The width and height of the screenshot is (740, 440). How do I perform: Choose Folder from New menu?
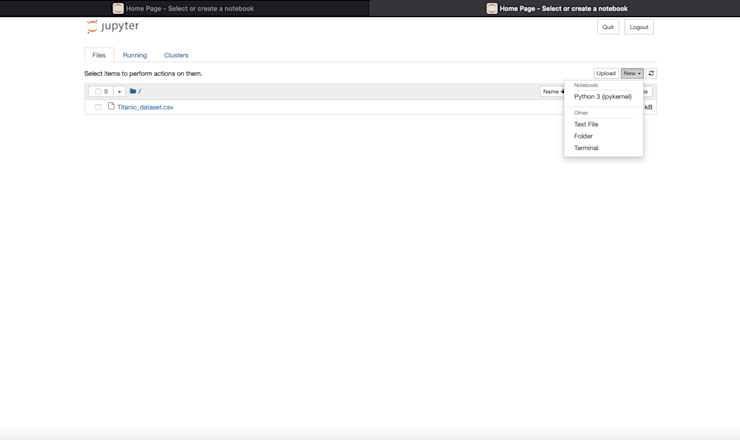[x=603, y=136]
